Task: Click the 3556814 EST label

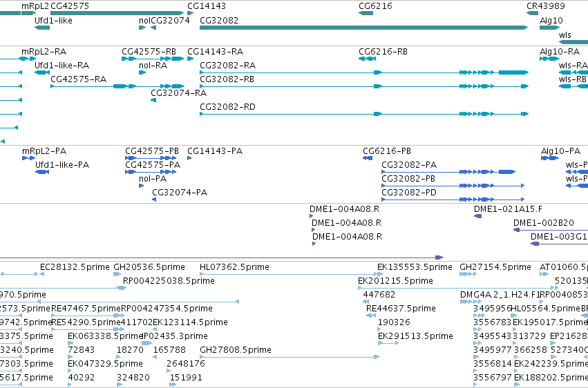Action: [x=493, y=364]
